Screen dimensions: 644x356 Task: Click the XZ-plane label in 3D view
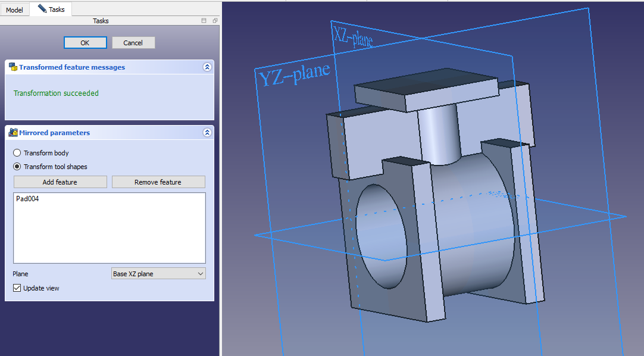(x=352, y=37)
